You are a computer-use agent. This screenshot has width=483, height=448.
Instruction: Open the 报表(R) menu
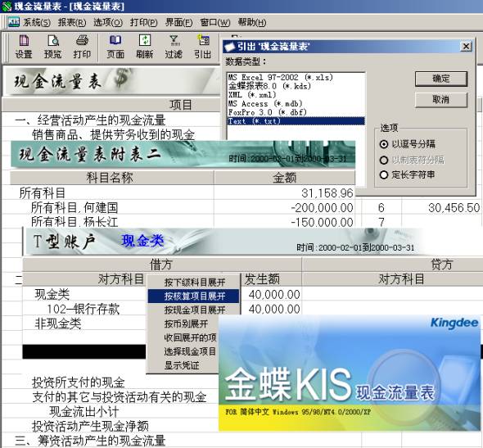pos(72,22)
